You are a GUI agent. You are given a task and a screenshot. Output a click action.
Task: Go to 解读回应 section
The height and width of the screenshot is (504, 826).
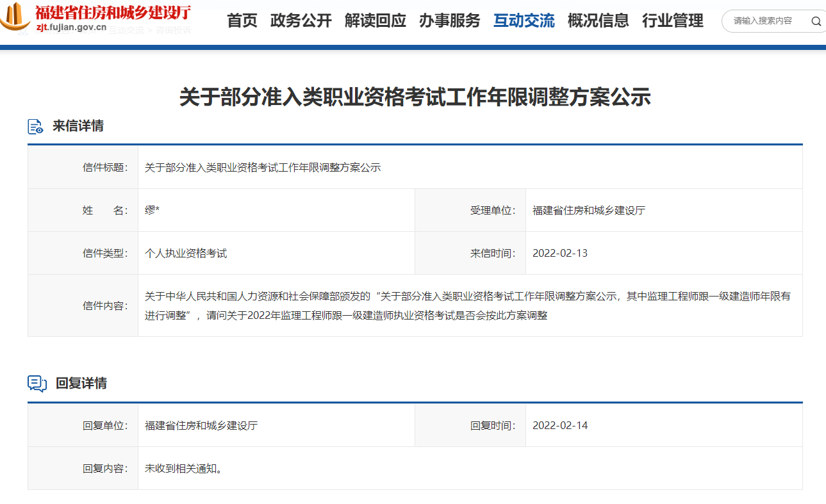point(376,21)
